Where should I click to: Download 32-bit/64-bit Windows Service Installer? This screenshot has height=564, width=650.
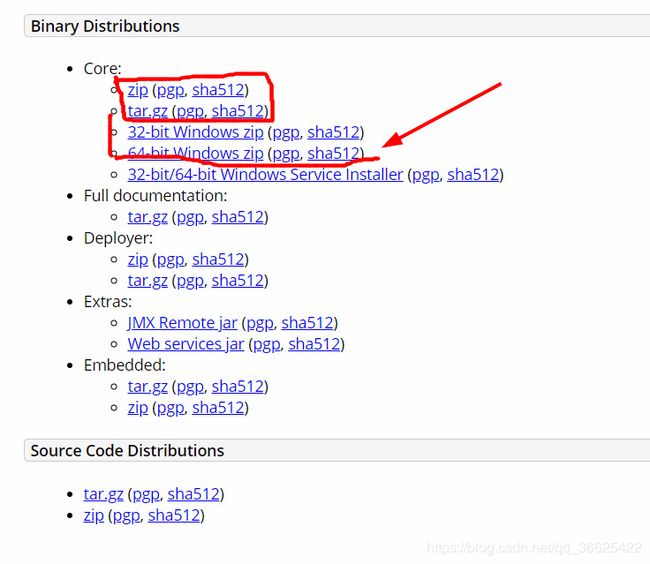click(265, 174)
